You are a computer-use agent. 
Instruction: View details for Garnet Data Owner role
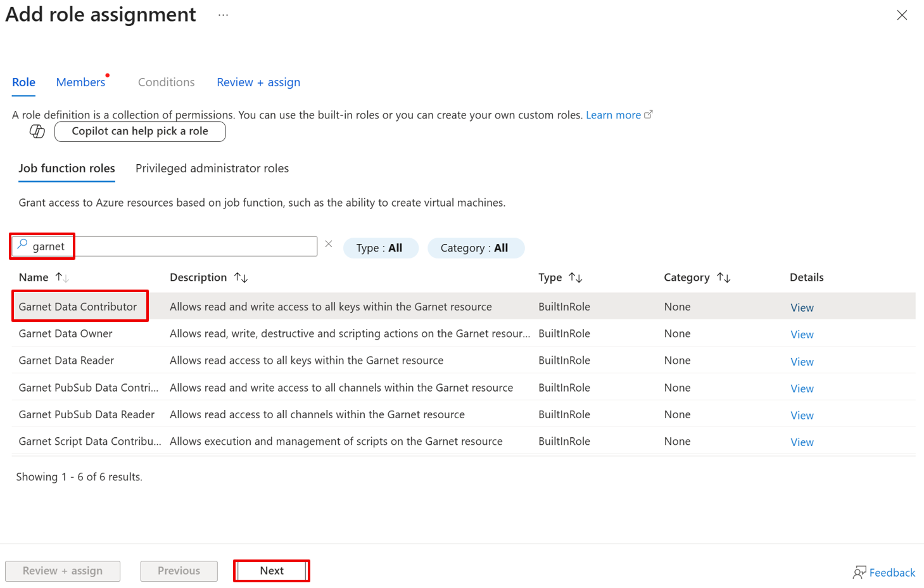[802, 334]
